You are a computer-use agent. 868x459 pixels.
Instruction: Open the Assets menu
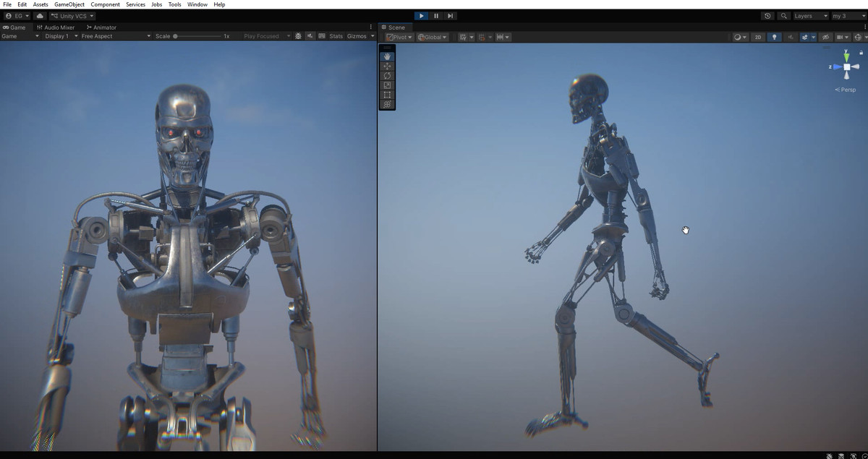coord(41,4)
